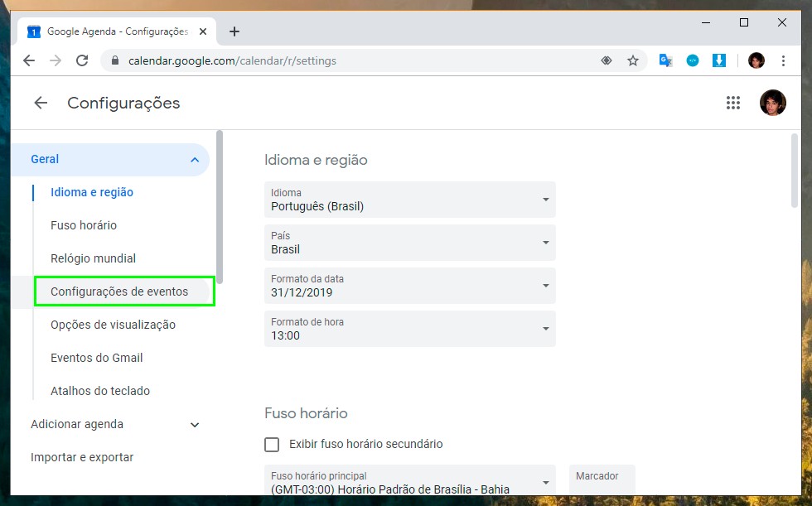Click the sidebar scrollbar
Viewport: 812px width, 506px height.
pyautogui.click(x=220, y=207)
